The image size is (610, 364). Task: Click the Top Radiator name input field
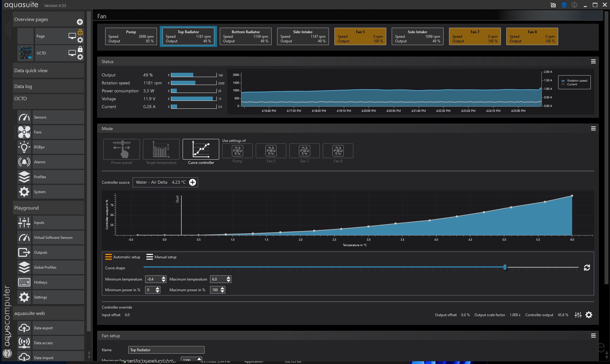point(166,350)
